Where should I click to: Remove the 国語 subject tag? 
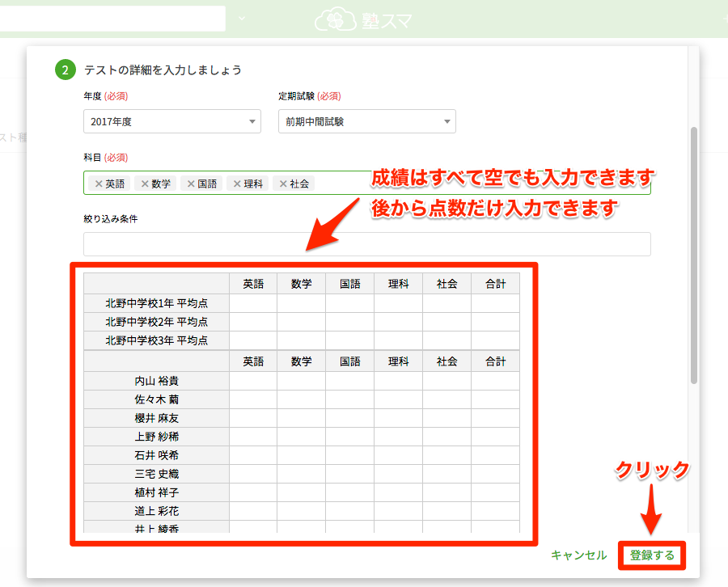[x=191, y=184]
